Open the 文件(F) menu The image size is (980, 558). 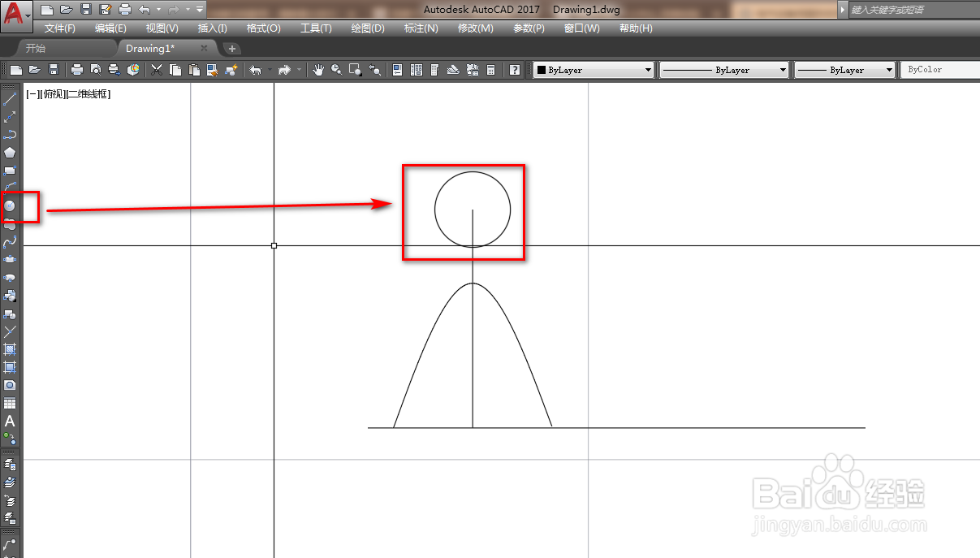[x=60, y=28]
